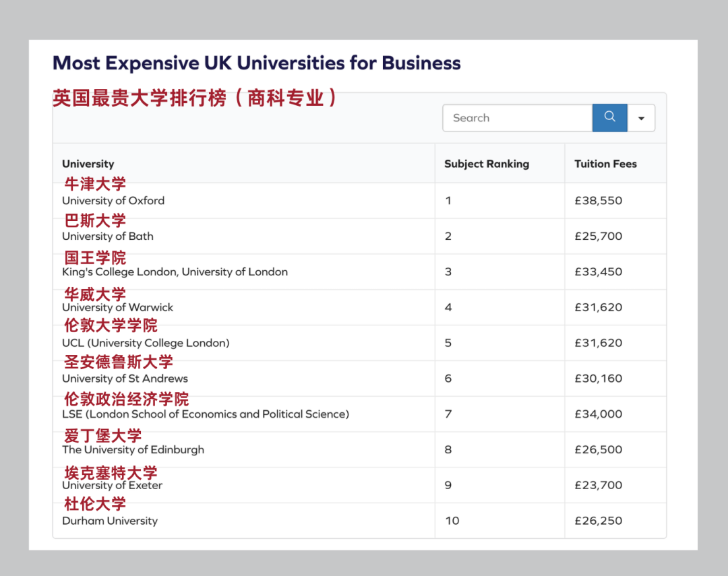Sort by the University column header
The height and width of the screenshot is (576, 728).
[x=88, y=164]
